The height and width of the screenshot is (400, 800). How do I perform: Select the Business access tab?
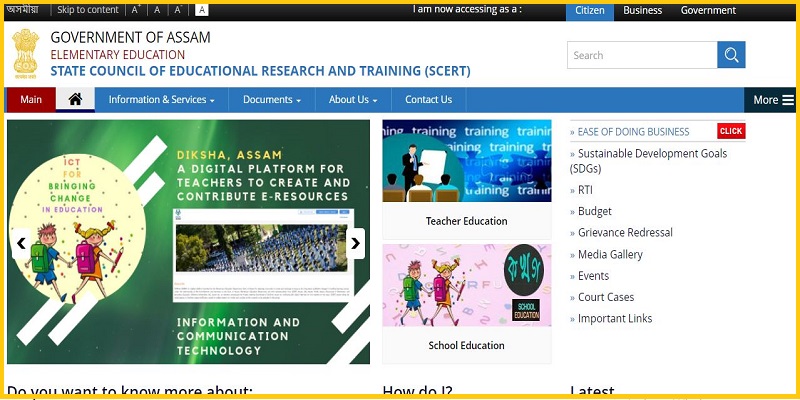[x=642, y=11]
